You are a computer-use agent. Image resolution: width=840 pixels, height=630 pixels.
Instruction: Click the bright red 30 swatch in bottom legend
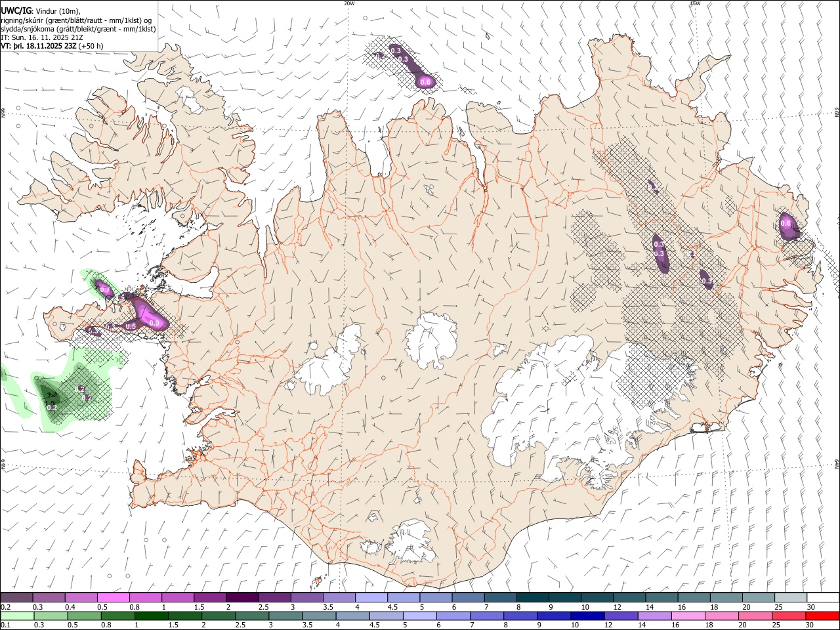point(823,616)
